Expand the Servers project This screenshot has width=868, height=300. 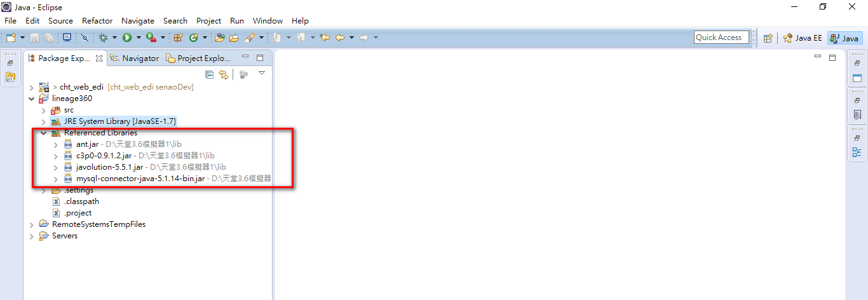pos(31,236)
